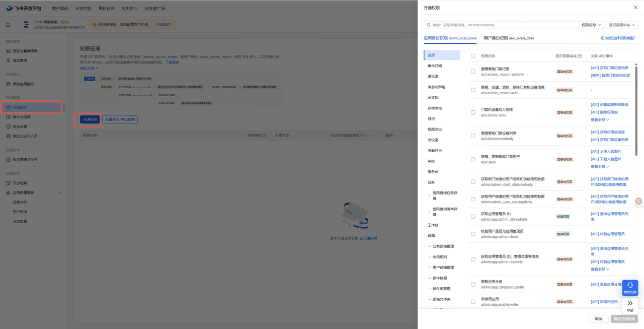Select the 消息与群组 category
Viewport: 644px width, 329px height.
[x=436, y=87]
